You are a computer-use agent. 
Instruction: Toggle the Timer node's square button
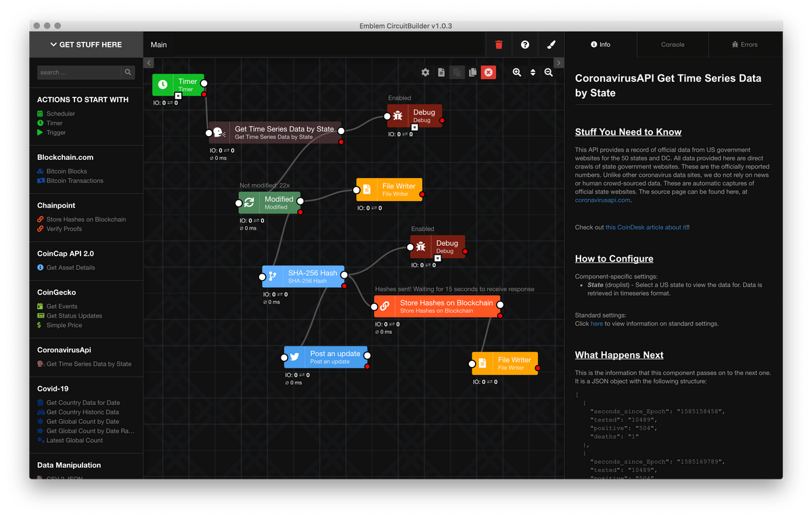pos(179,96)
